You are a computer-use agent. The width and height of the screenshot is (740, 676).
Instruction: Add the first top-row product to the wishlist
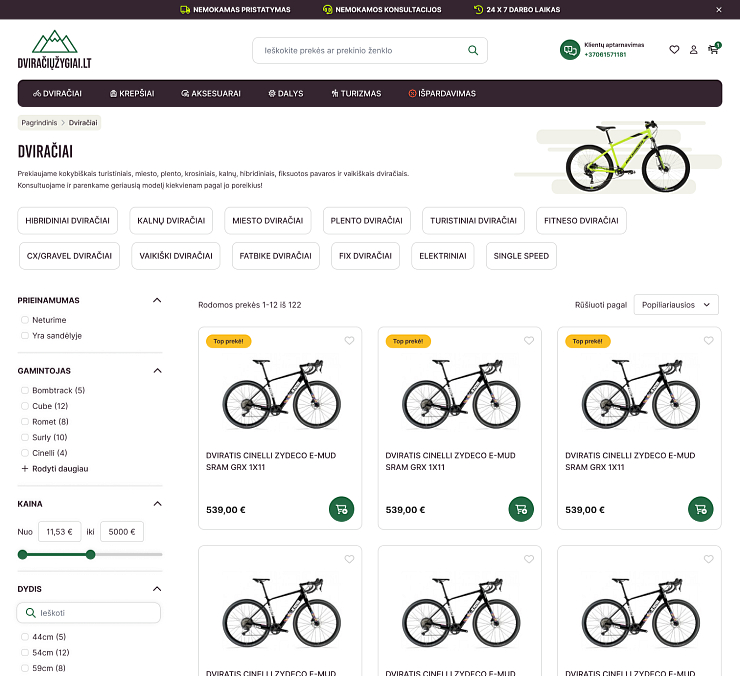pos(349,340)
